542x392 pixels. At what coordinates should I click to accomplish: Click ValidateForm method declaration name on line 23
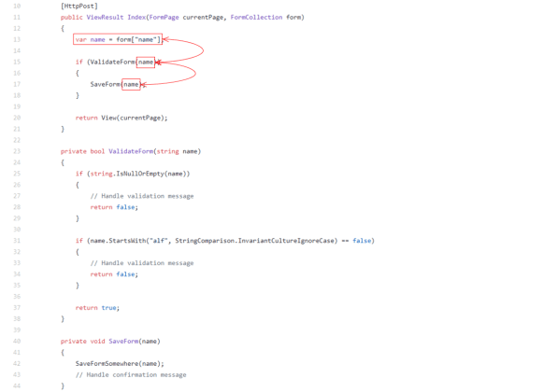coord(131,151)
